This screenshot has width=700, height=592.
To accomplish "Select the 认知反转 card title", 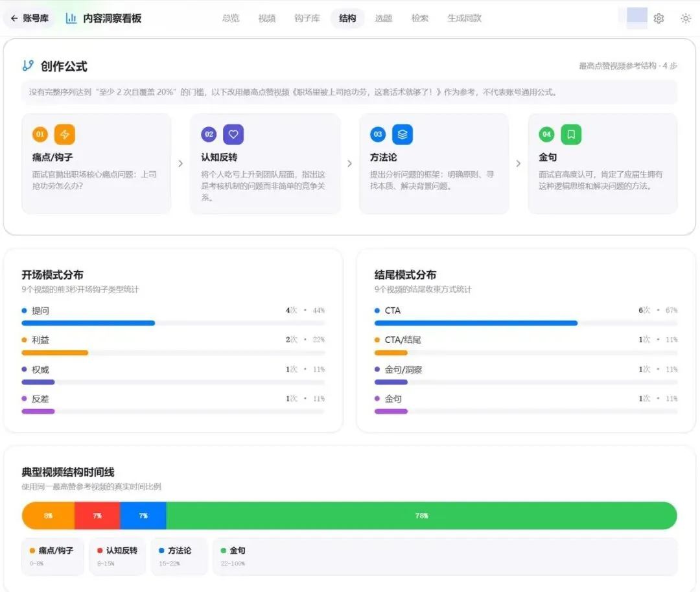I will (x=219, y=157).
